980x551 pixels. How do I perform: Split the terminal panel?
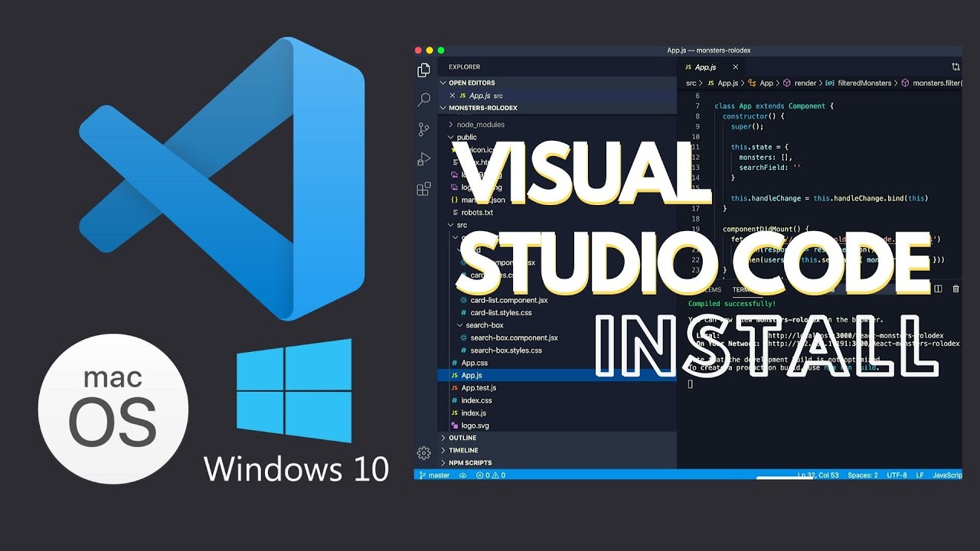[938, 289]
